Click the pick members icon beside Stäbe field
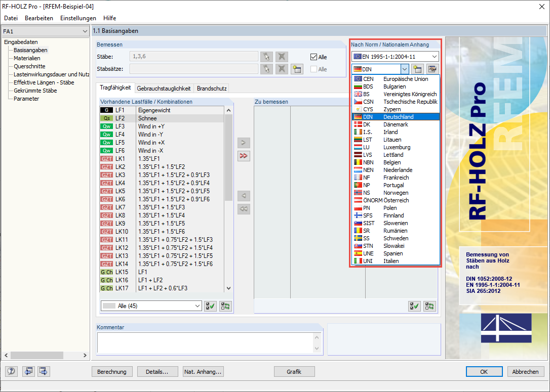This screenshot has height=392, width=550. [266, 57]
